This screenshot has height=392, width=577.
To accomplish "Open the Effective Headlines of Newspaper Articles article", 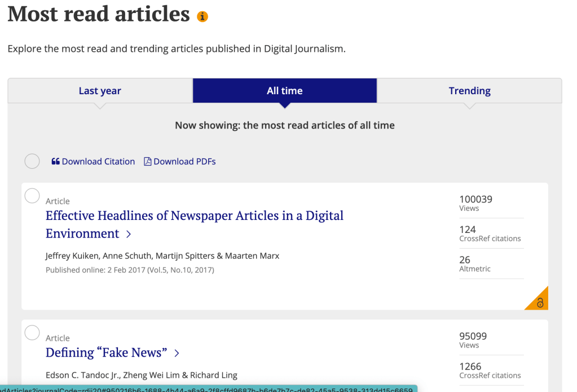I will click(x=194, y=216).
